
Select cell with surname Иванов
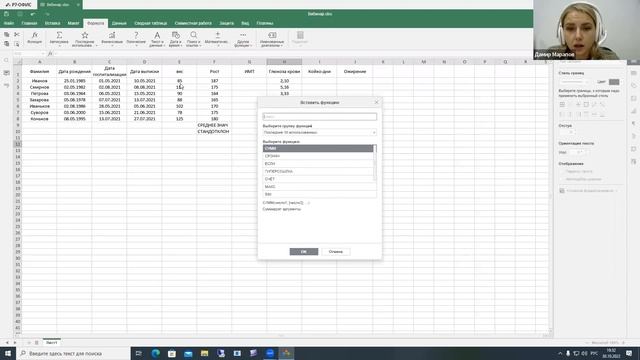pyautogui.click(x=39, y=81)
